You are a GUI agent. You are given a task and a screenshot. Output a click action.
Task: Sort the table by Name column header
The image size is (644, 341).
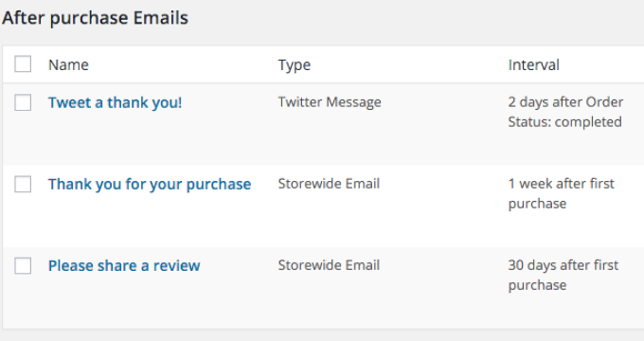click(68, 65)
